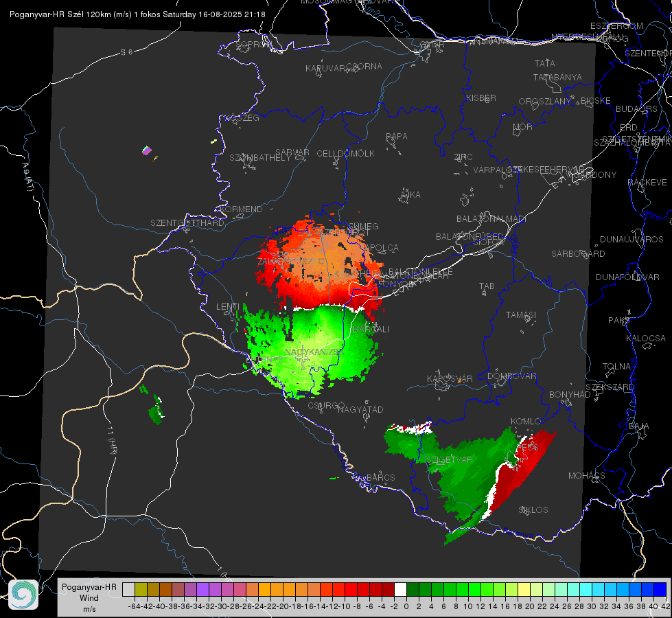Click the white legend swatch between -2 and 0

400,589
